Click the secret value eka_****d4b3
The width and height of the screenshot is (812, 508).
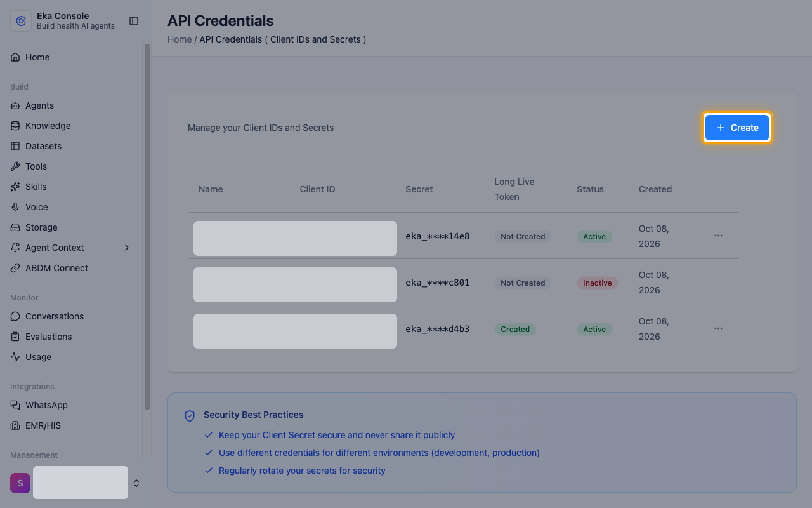[438, 329]
